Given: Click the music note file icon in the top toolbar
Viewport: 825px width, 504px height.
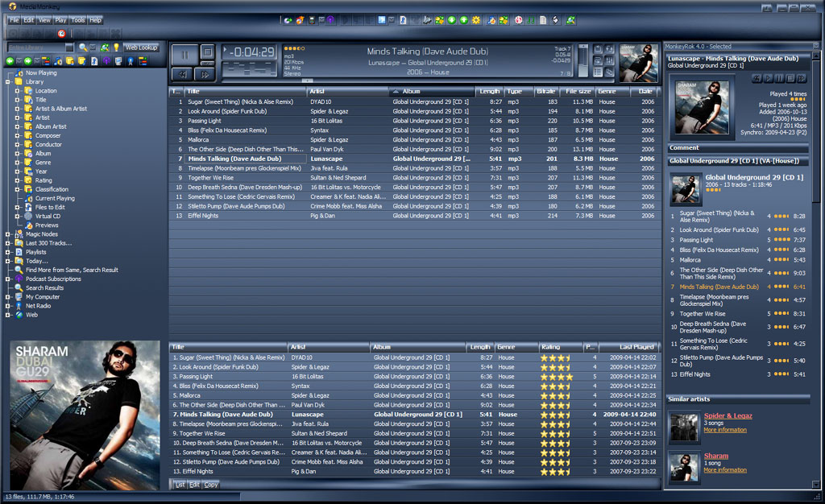Looking at the screenshot, I should (x=403, y=20).
